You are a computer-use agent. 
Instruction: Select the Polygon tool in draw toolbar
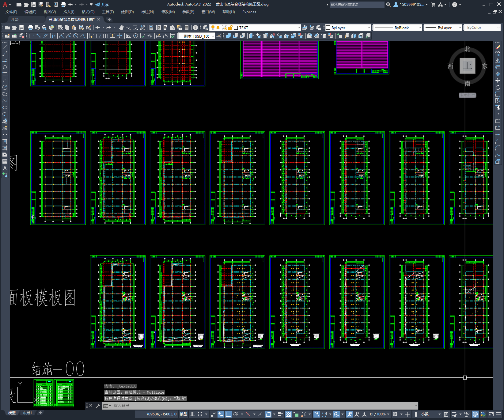tap(5, 67)
